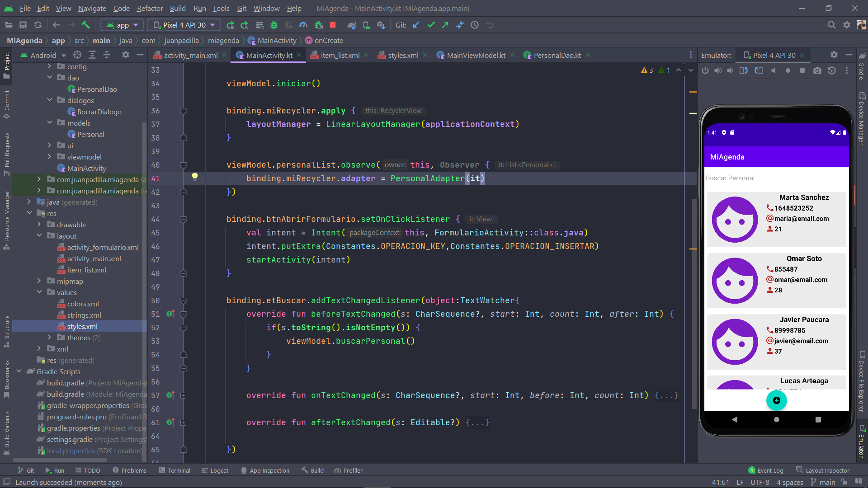
Task: Start the Debugger with the bug icon
Action: [x=274, y=25]
